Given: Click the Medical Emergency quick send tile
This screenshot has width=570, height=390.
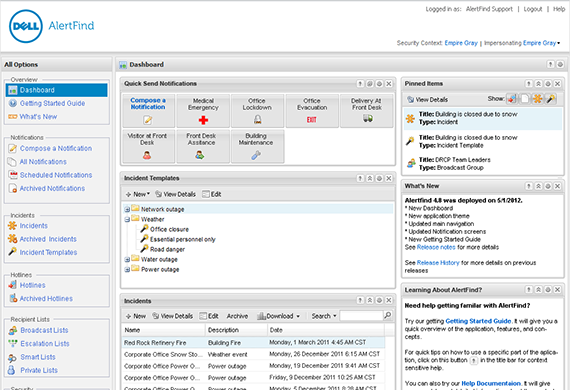Looking at the screenshot, I should click(203, 111).
